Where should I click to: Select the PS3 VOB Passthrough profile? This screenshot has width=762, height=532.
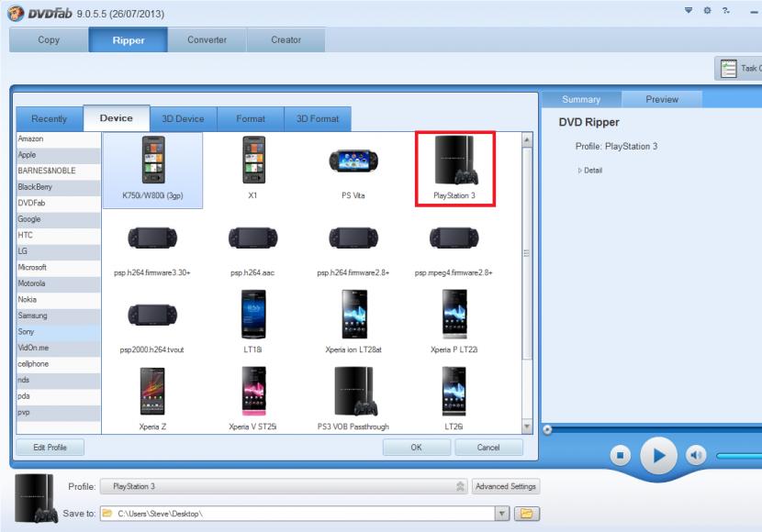tap(353, 398)
